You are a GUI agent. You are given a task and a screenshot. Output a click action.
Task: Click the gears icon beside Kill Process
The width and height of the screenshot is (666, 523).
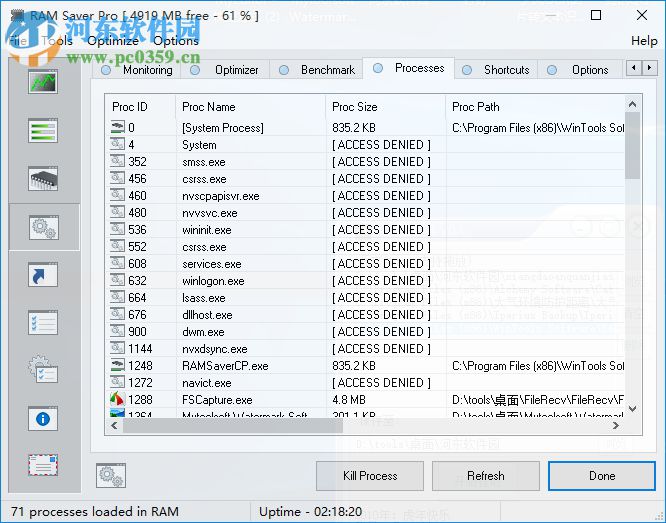111,475
